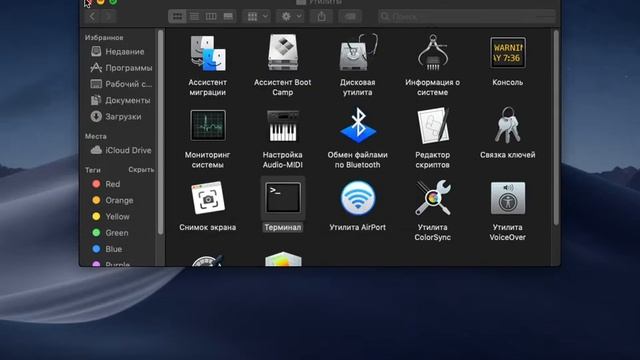Screen dimensions: 640x360
Task: Select the Информация о системе icon
Action: pyautogui.click(x=433, y=53)
